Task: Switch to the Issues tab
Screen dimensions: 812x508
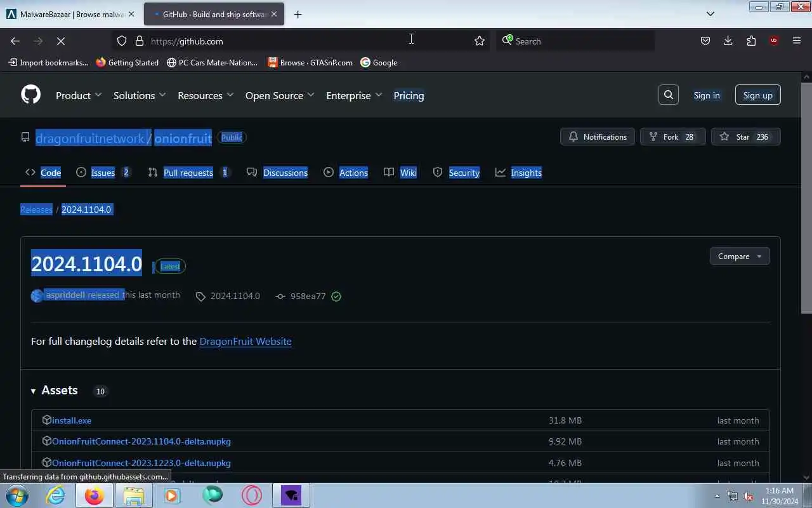Action: (103, 172)
